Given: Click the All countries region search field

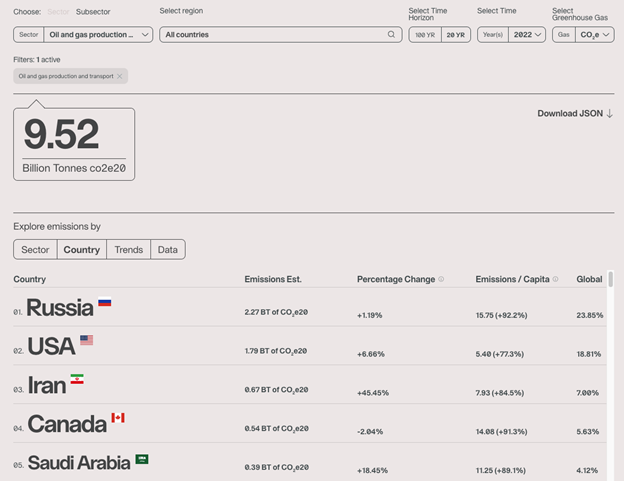Looking at the screenshot, I should coord(270,35).
